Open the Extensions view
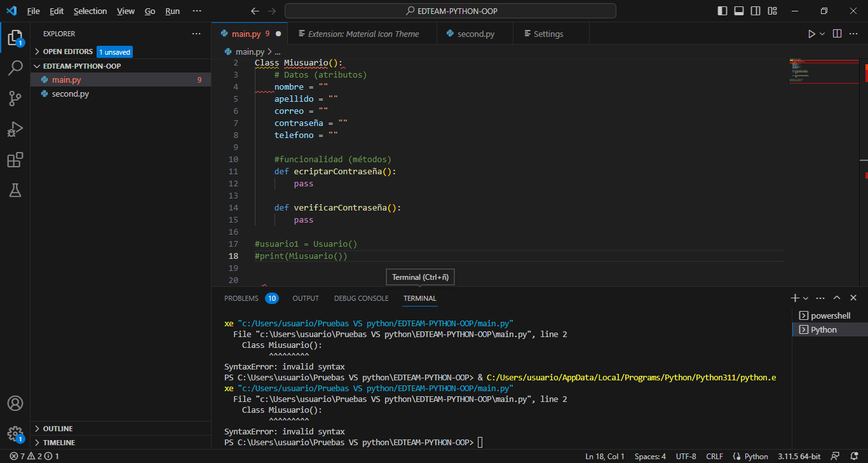Image resolution: width=868 pixels, height=463 pixels. point(15,160)
